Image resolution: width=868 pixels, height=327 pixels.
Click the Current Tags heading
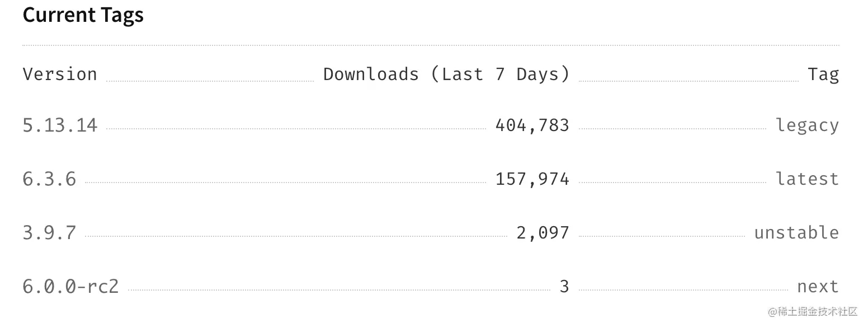pos(83,15)
